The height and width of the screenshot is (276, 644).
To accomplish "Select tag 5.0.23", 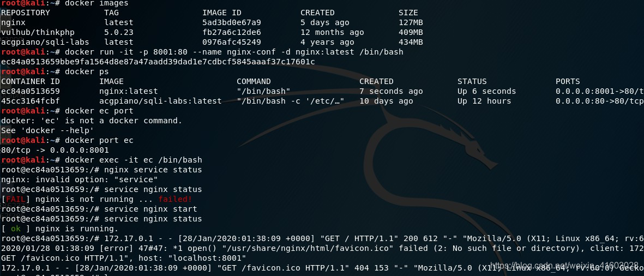I will [119, 32].
